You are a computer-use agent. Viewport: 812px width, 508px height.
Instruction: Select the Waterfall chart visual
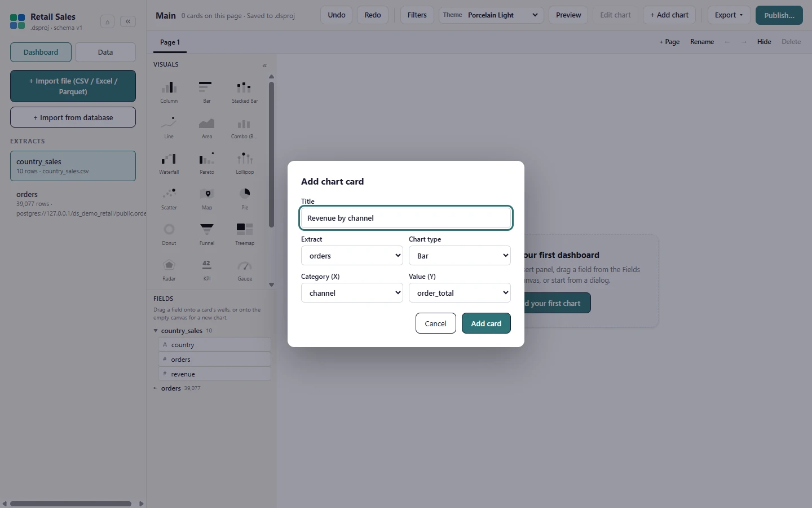(169, 163)
